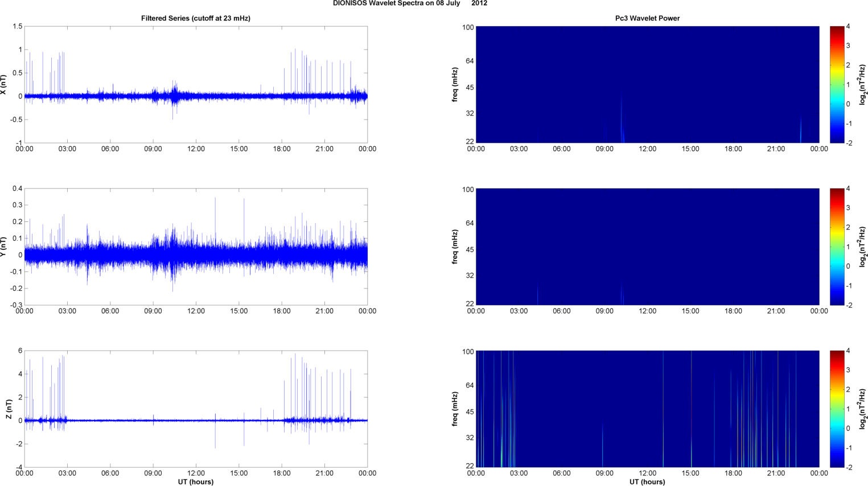Image resolution: width=868 pixels, height=486 pixels.
Task: Click the 1.5 tick on the X (nT) axis
Action: [18, 27]
